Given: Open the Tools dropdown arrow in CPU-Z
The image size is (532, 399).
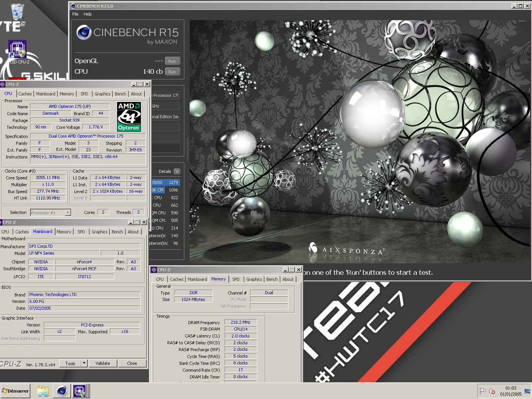Looking at the screenshot, I should [84, 363].
